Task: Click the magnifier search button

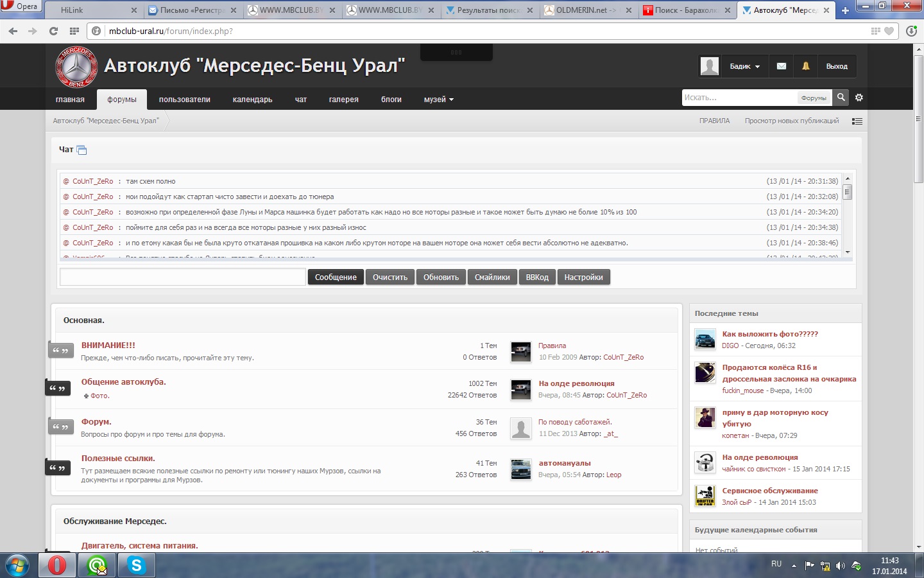Action: (841, 98)
